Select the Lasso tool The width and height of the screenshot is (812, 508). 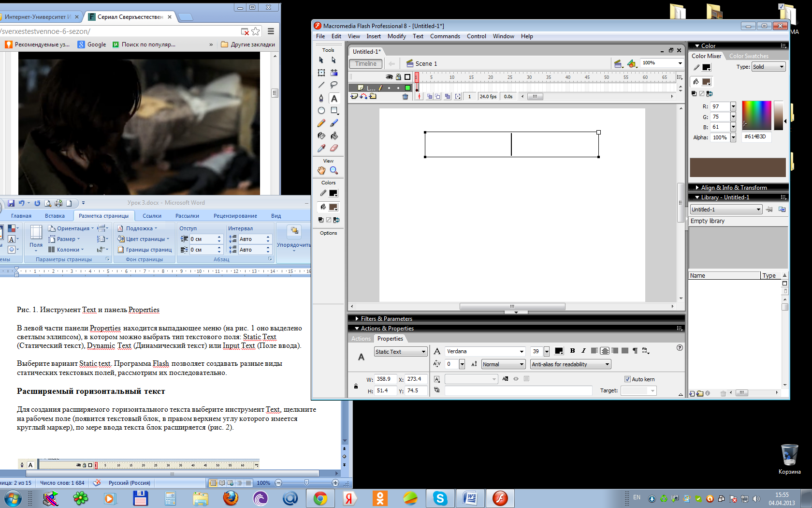[333, 85]
